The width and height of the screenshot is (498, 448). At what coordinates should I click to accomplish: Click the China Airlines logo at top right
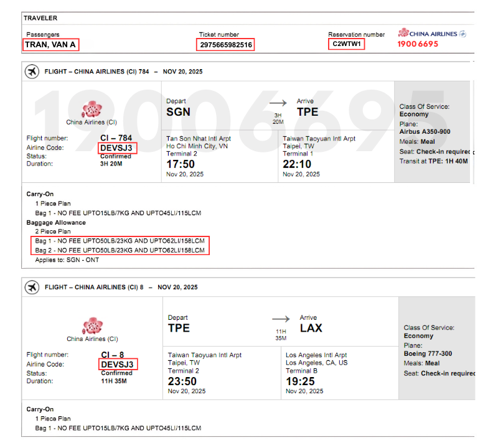[432, 34]
